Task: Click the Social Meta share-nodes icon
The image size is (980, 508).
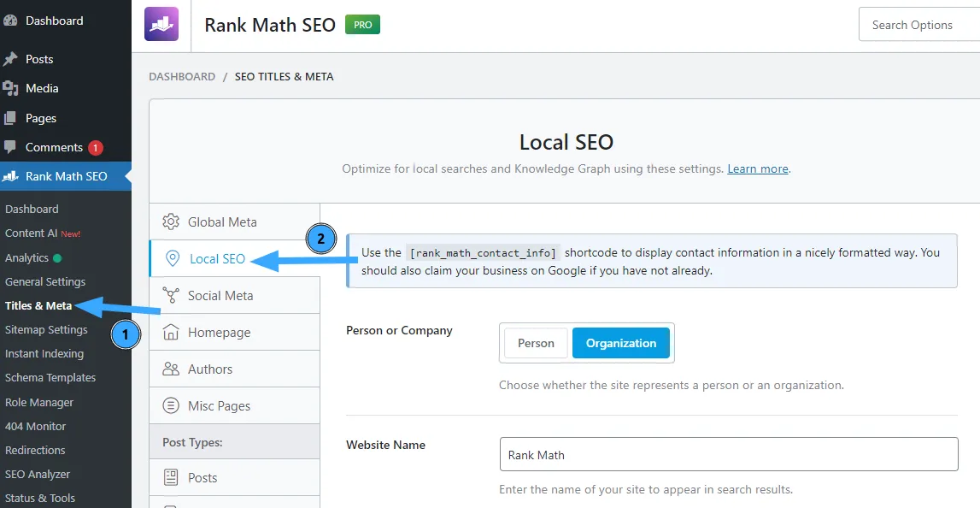Action: pyautogui.click(x=171, y=295)
